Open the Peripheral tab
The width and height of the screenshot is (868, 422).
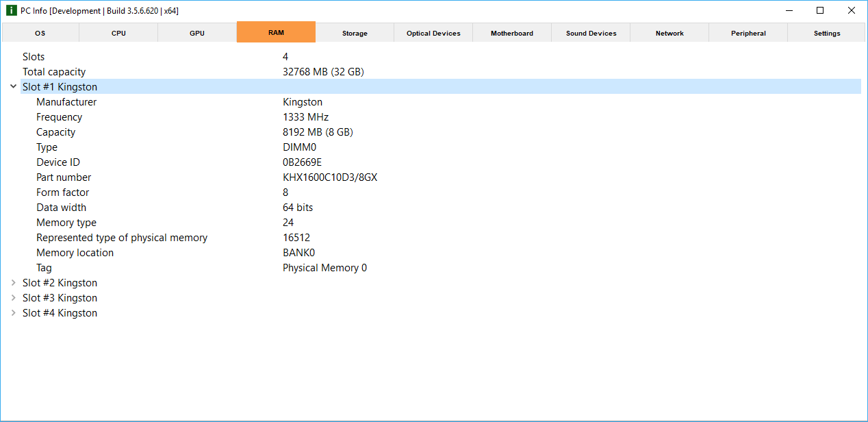point(748,33)
